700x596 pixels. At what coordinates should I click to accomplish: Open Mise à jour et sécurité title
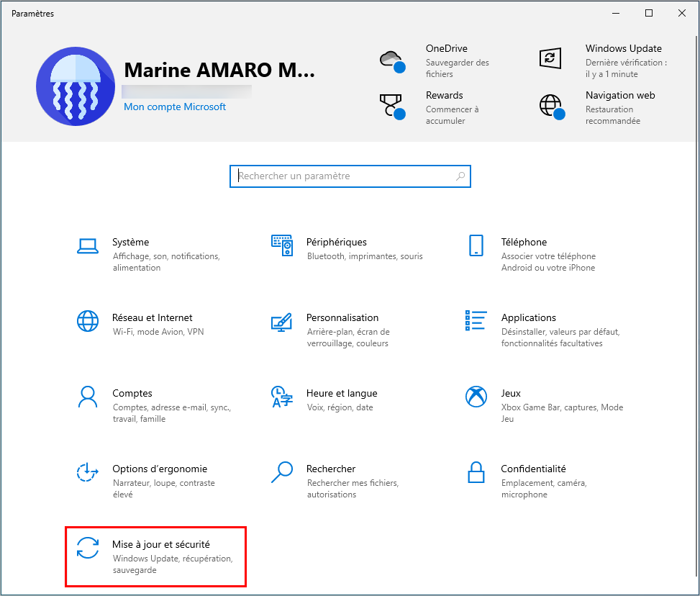(x=160, y=544)
